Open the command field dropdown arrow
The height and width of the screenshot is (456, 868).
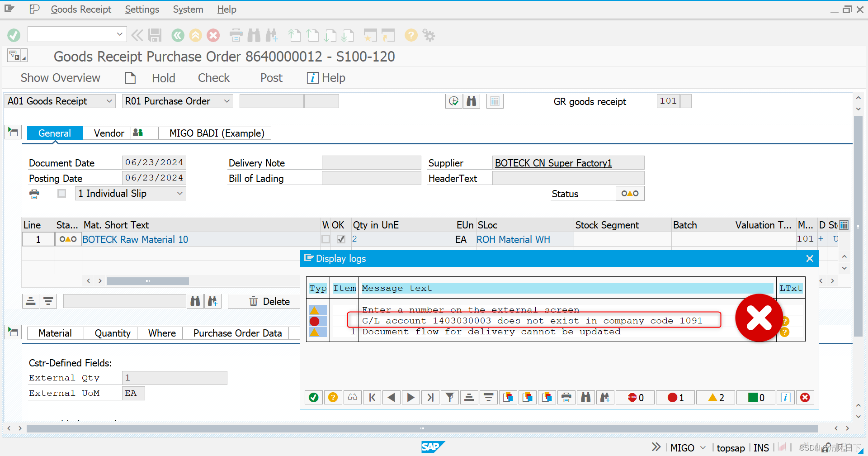click(x=119, y=34)
